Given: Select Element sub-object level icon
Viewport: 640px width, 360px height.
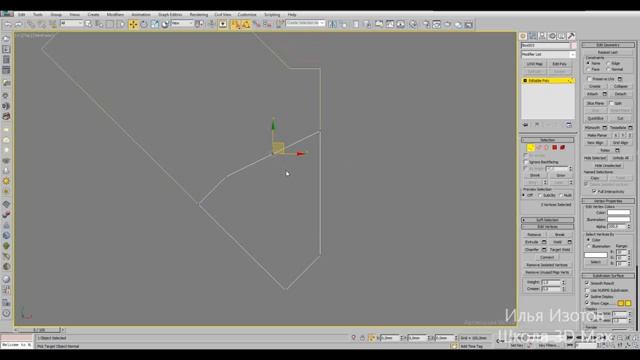Looking at the screenshot, I should coord(562,147).
